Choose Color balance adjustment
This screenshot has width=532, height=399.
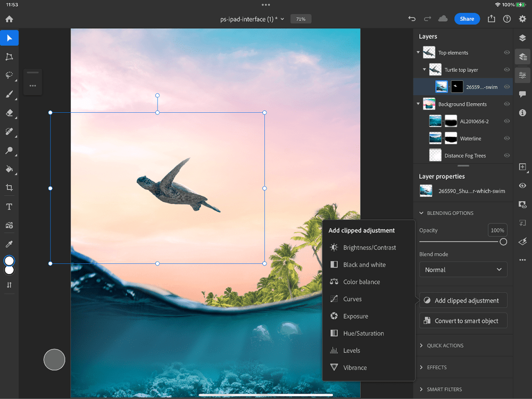coord(369,282)
